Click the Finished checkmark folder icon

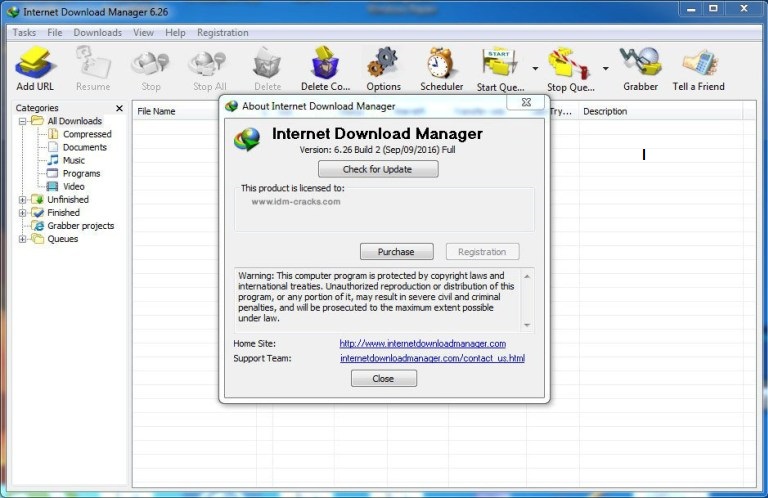38,213
